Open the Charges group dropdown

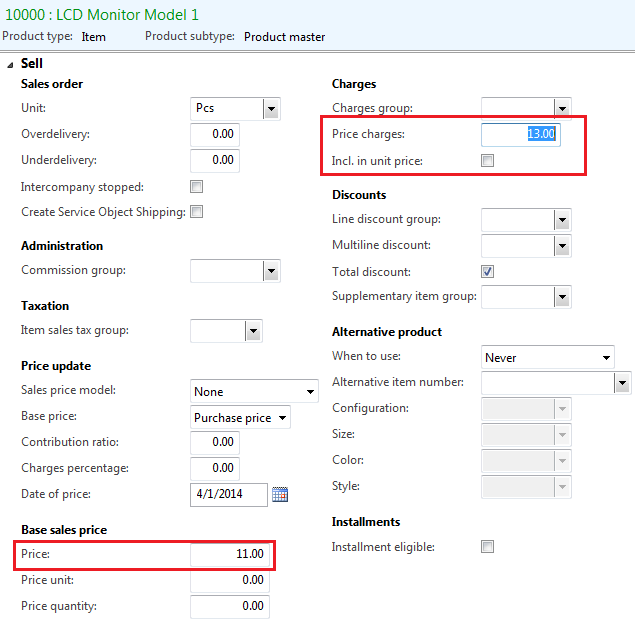[561, 108]
